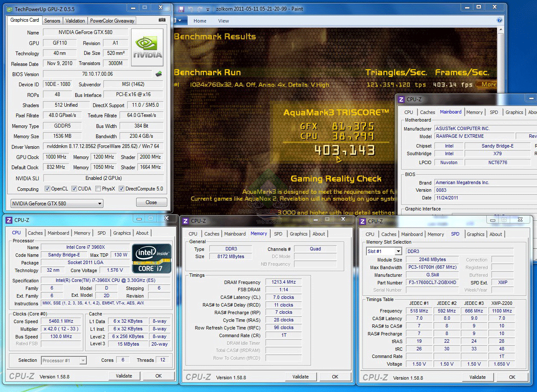Click the Paint help question mark icon
The width and height of the screenshot is (537, 392).
(x=500, y=20)
